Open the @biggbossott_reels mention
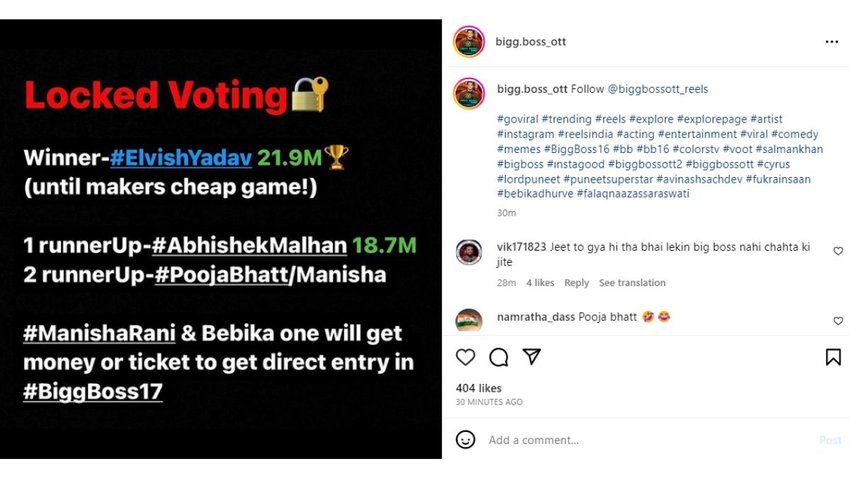Viewport: 850px width, 478px height. click(652, 89)
